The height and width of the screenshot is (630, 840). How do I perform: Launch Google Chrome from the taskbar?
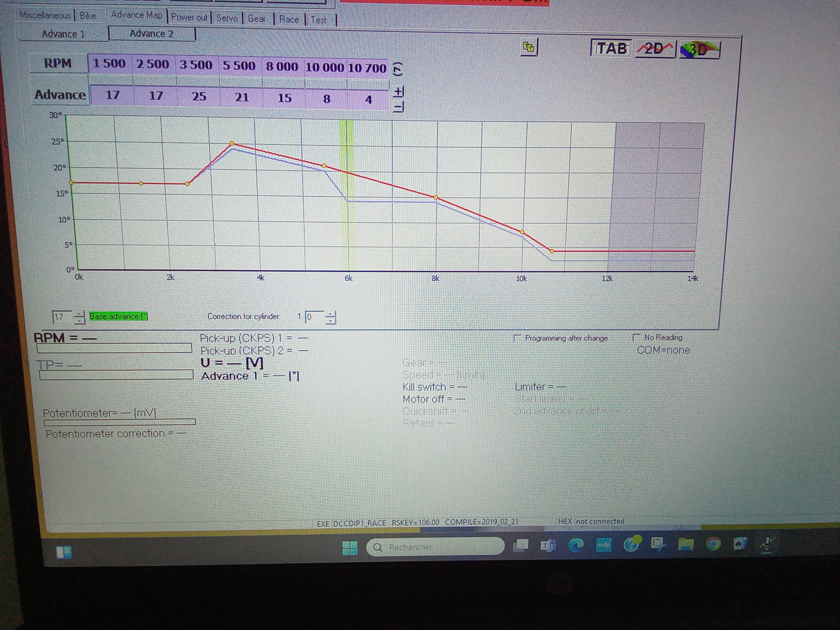tap(713, 544)
